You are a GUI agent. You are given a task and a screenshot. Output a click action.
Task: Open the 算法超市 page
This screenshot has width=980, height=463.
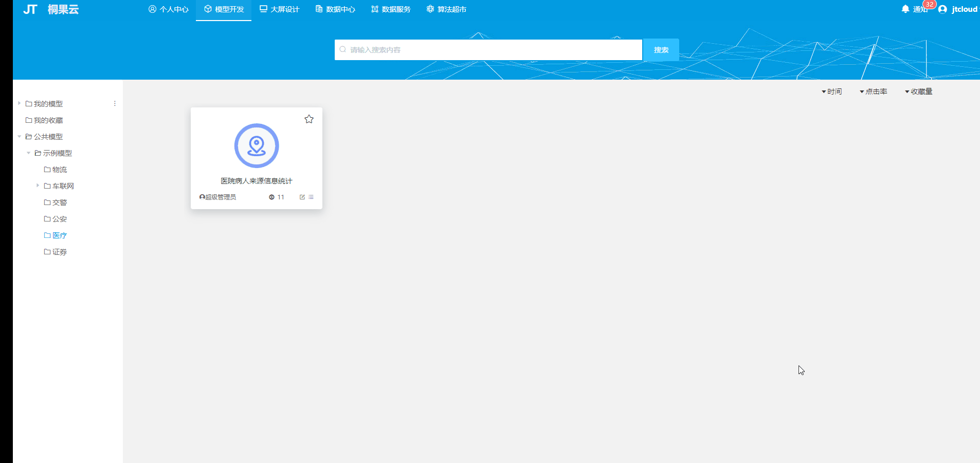(x=446, y=9)
